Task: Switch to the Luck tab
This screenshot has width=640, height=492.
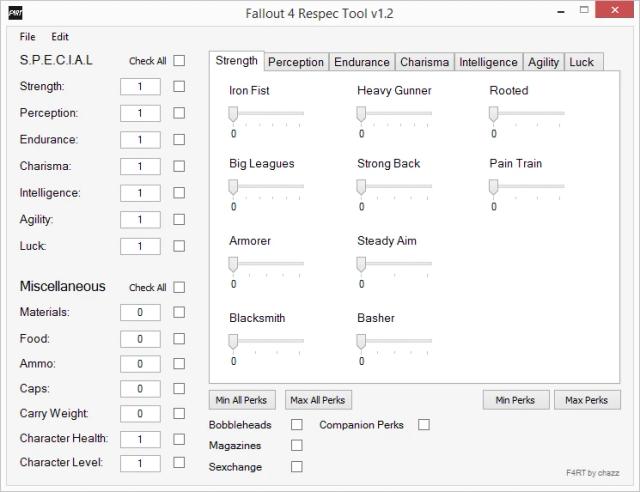Action: (x=582, y=62)
